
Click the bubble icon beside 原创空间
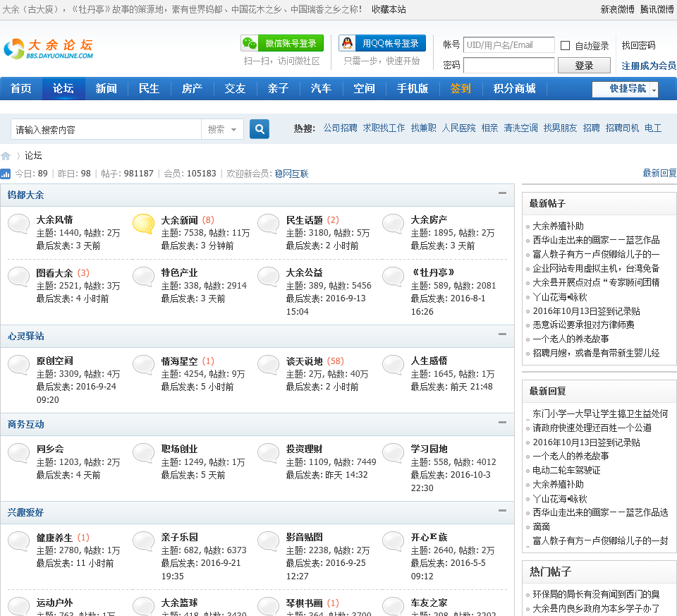tap(19, 366)
